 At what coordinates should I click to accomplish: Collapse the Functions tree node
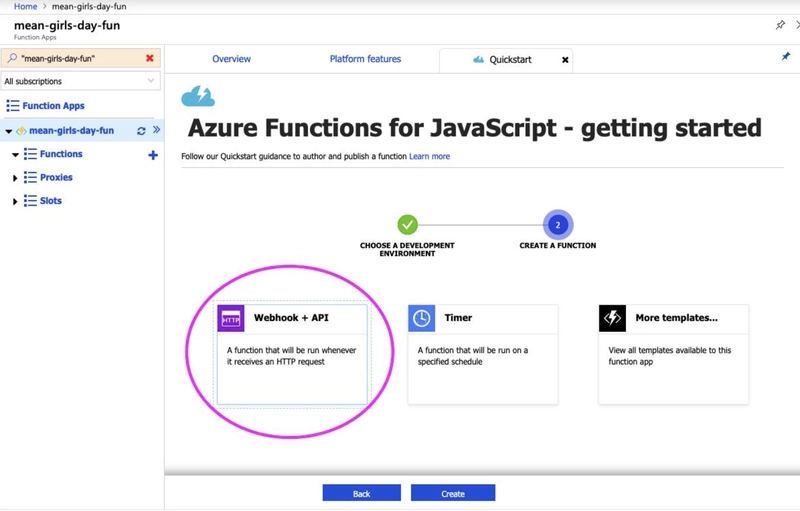[x=15, y=155]
